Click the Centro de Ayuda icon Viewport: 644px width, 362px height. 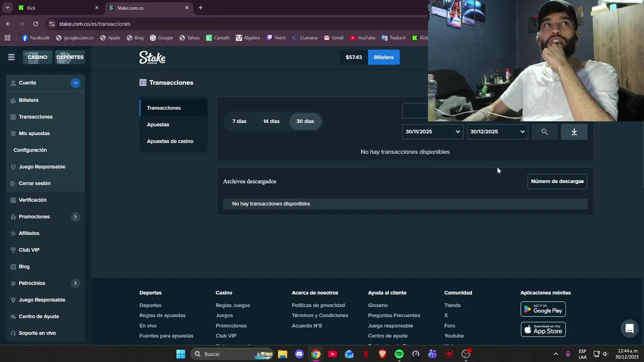coord(13,316)
